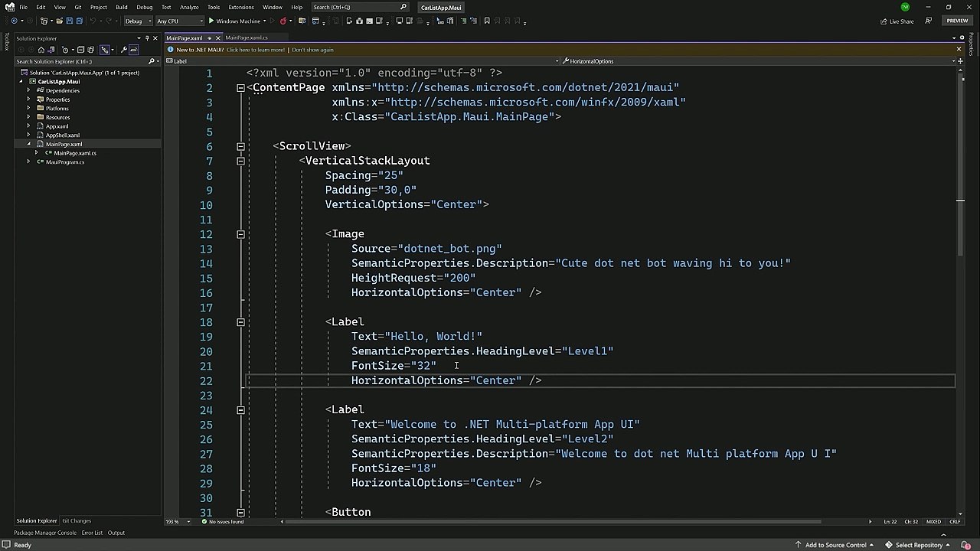Collapse the ScrollView element at line 6
The width and height of the screenshot is (980, 551).
click(240, 146)
